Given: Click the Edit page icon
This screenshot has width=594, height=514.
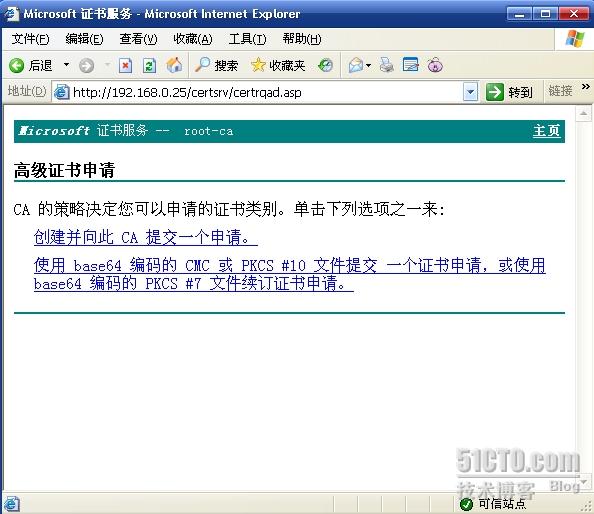Looking at the screenshot, I should (x=411, y=65).
